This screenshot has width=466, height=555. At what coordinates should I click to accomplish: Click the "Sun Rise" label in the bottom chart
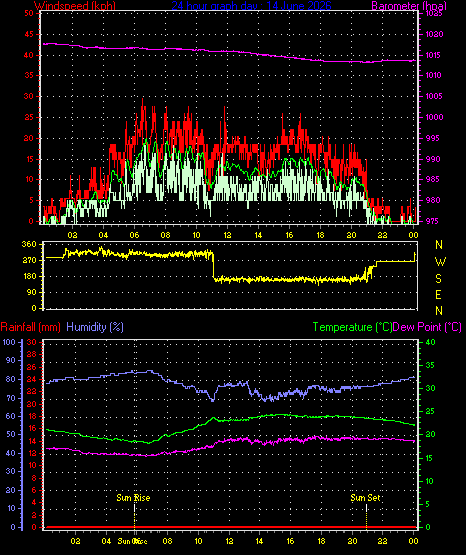[133, 498]
